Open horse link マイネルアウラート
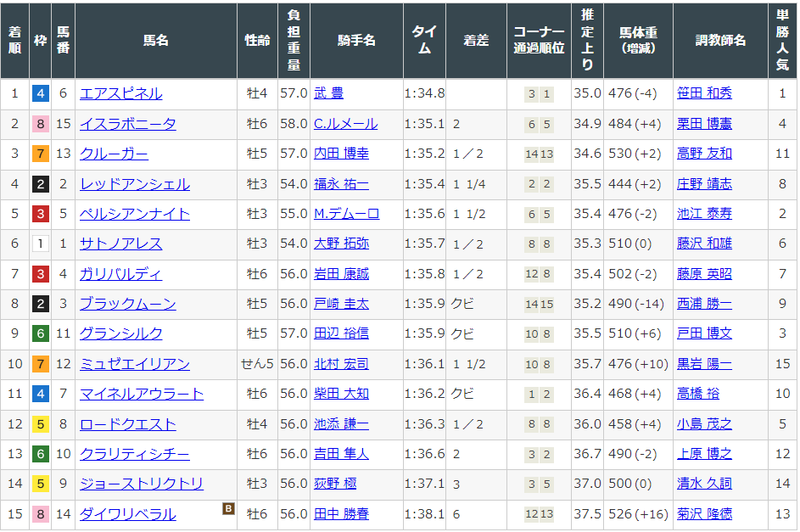Viewport: 800px width, 532px height. [x=142, y=394]
